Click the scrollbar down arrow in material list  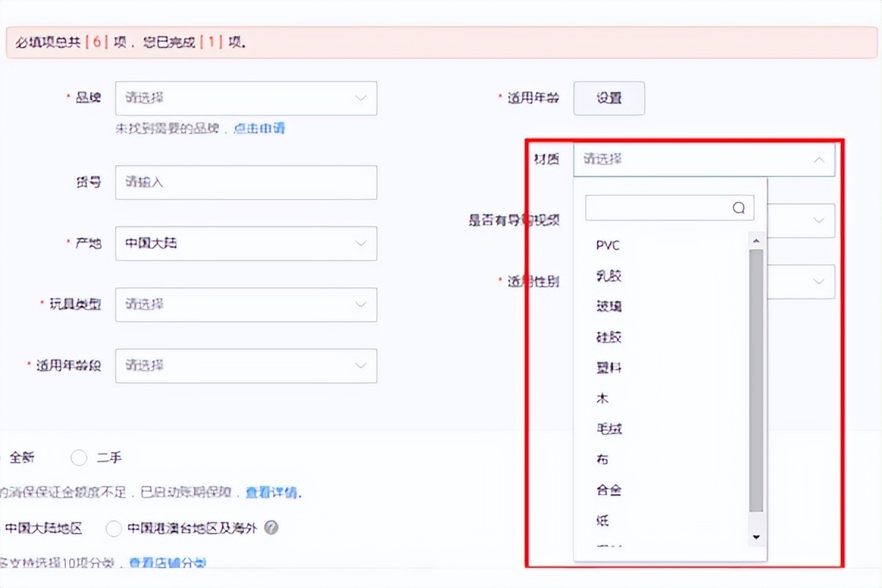(756, 537)
